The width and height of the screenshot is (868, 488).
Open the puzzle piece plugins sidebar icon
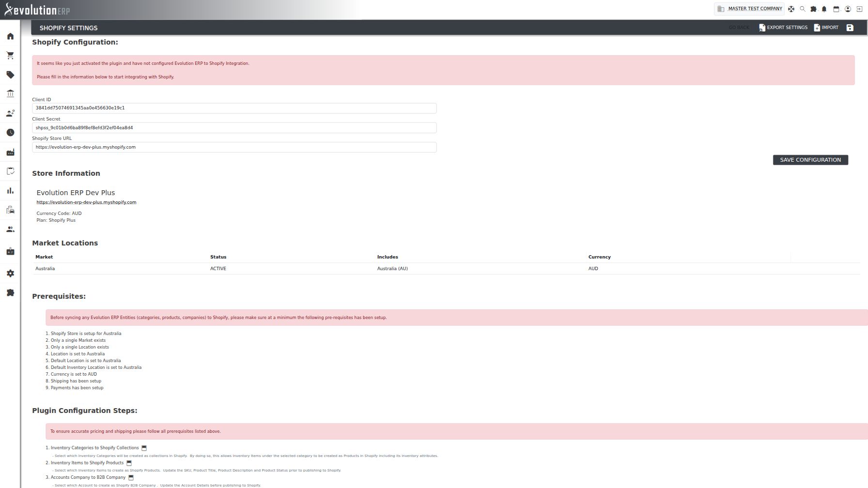pyautogui.click(x=10, y=293)
